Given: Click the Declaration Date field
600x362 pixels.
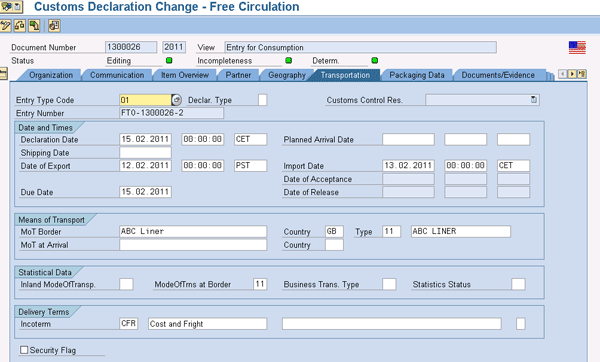Looking at the screenshot, I should pyautogui.click(x=145, y=139).
